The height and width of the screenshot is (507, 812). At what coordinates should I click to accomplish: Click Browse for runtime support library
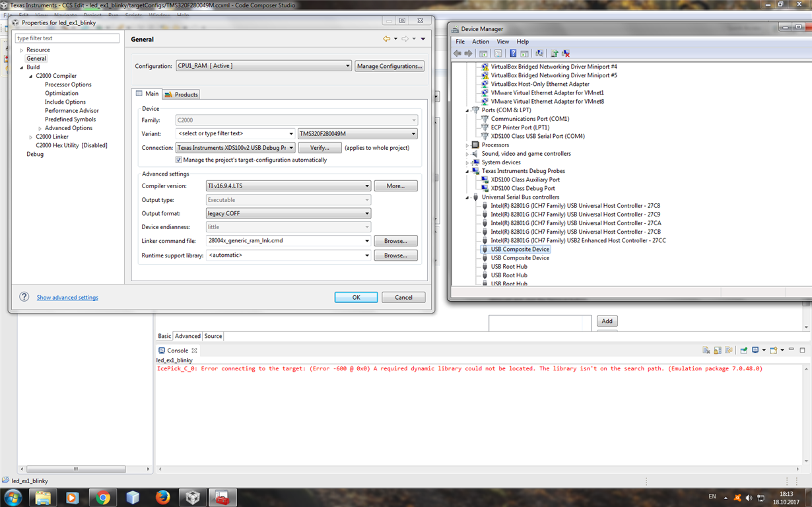pos(395,255)
